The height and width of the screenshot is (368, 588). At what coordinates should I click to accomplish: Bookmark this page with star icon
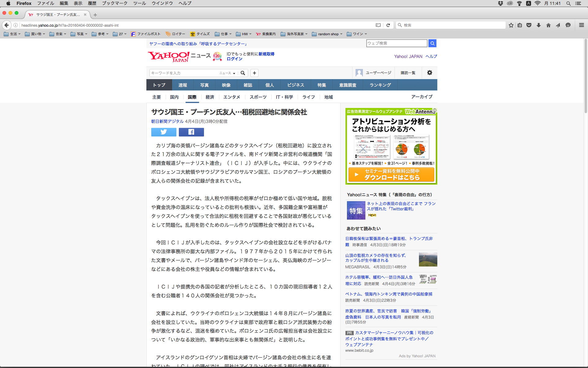511,25
